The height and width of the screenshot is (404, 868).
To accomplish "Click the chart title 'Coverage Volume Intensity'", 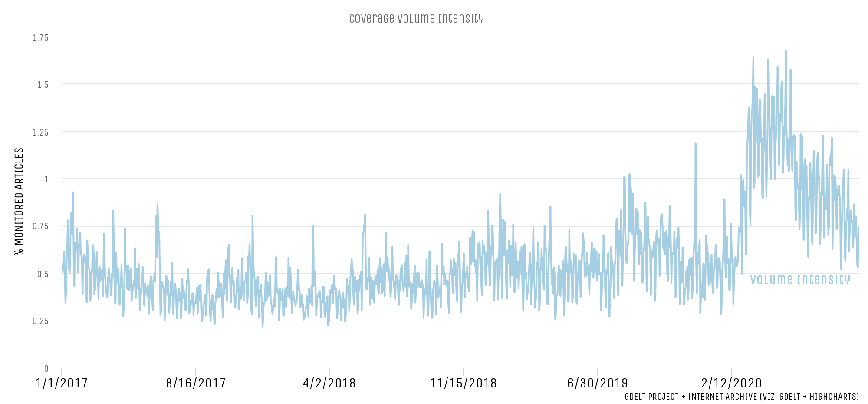I will click(416, 19).
